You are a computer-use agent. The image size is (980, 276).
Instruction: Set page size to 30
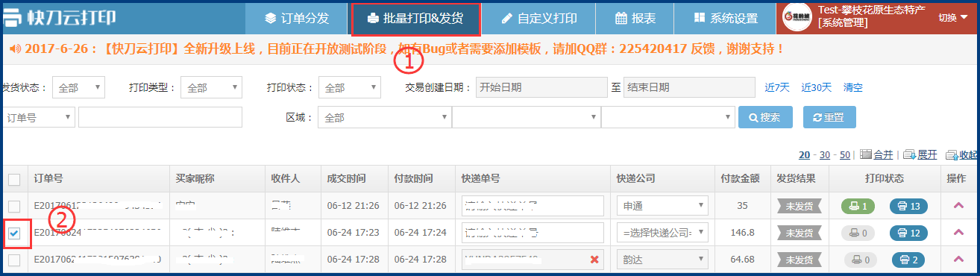[x=825, y=154]
